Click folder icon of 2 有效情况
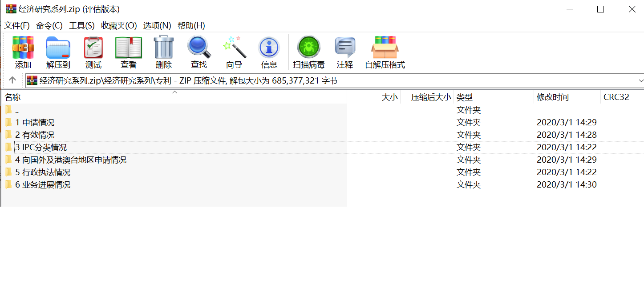 8,135
